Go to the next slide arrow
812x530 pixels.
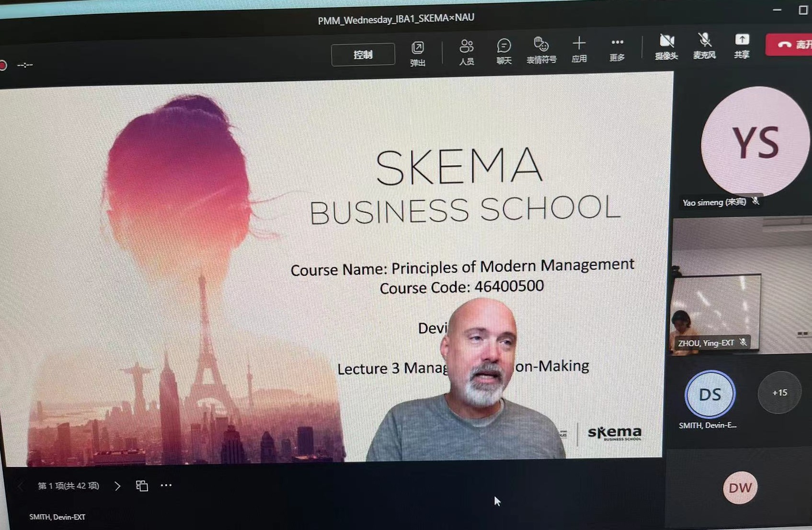(117, 486)
